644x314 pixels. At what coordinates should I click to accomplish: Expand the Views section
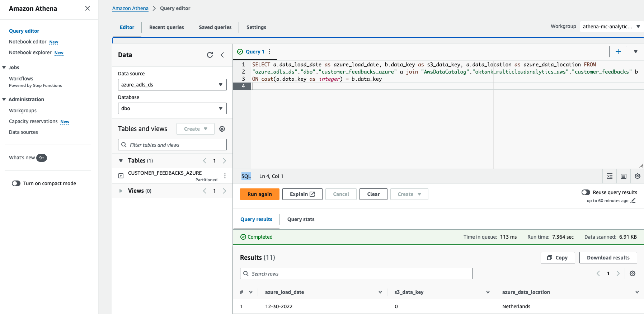[121, 191]
